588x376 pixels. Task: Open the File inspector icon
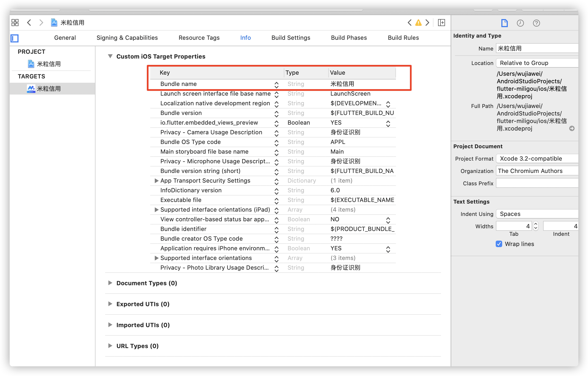point(504,23)
